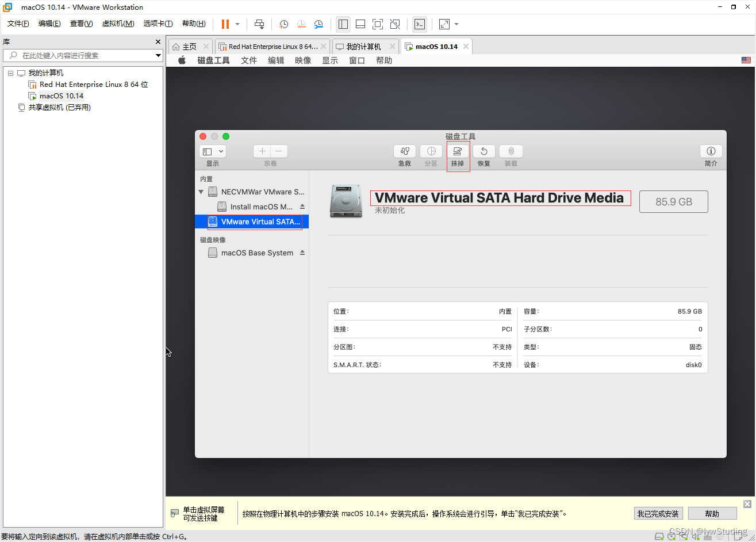Open the 磁盘工具 menu in macOS menu bar

tap(213, 60)
